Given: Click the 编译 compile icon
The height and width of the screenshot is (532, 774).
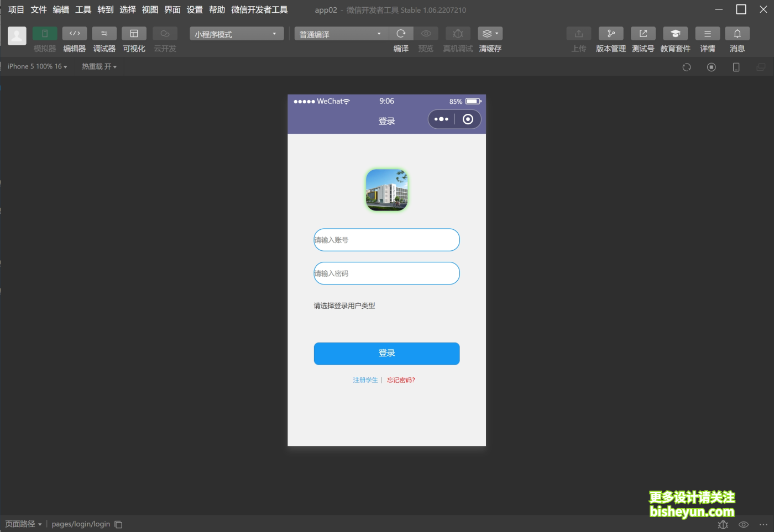Looking at the screenshot, I should 401,33.
